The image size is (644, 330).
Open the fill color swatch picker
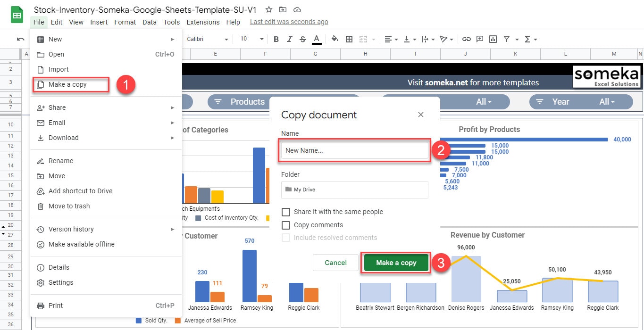coord(335,39)
